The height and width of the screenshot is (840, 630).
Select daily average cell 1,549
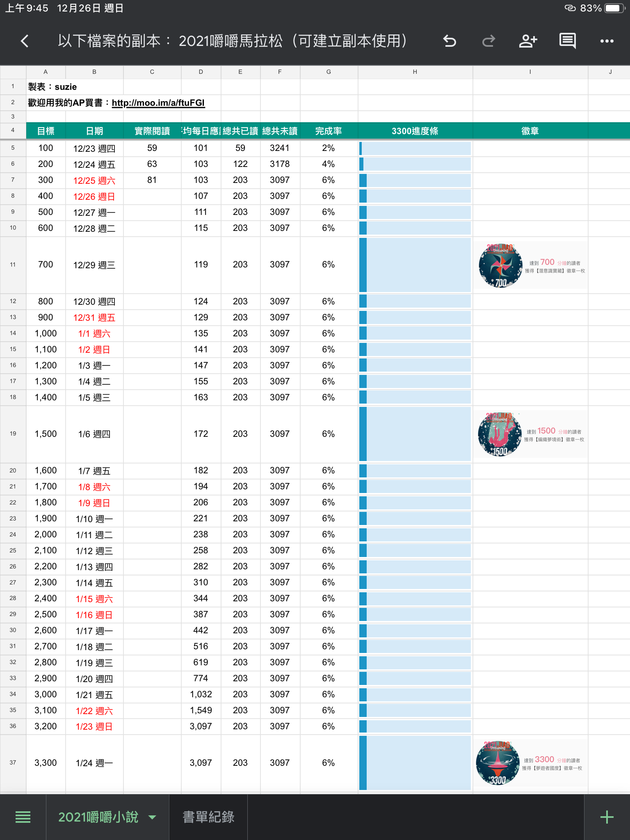[x=201, y=710]
